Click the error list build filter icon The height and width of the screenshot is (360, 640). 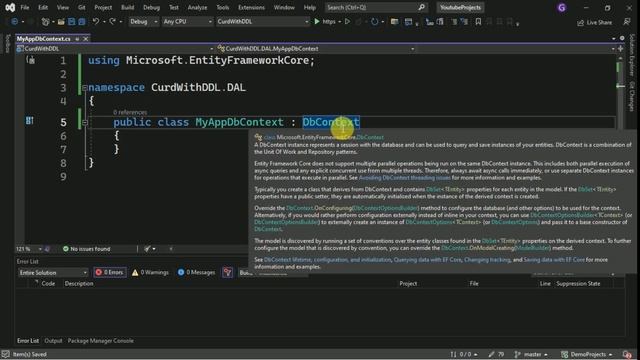click(227, 272)
